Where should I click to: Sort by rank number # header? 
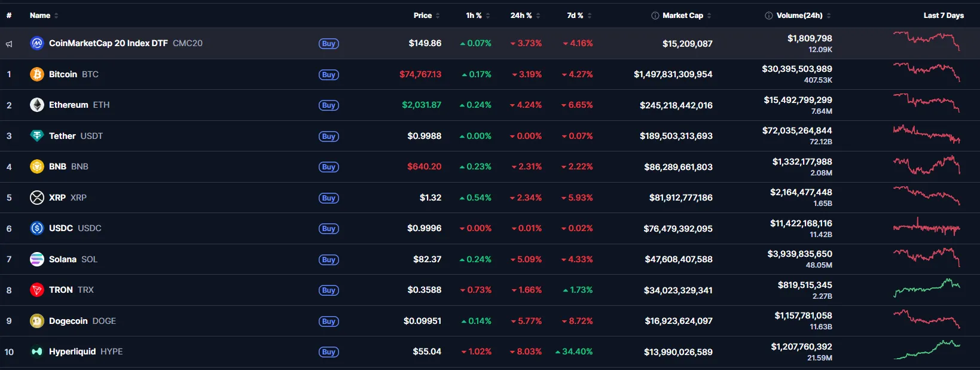point(9,16)
